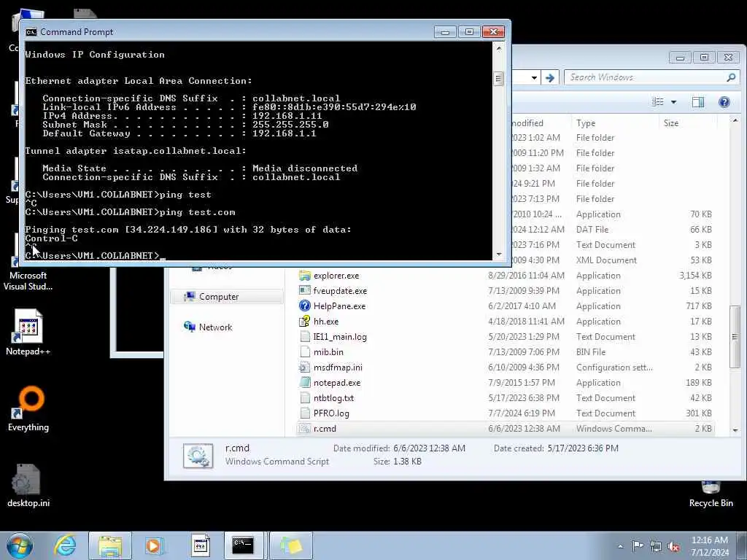Image resolution: width=747 pixels, height=560 pixels.
Task: Open Explorer help question mark icon
Action: pos(724,102)
